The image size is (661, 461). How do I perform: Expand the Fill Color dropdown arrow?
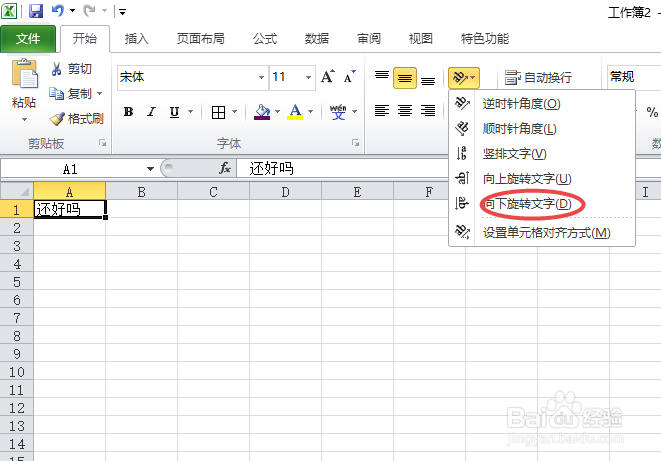pyautogui.click(x=277, y=112)
